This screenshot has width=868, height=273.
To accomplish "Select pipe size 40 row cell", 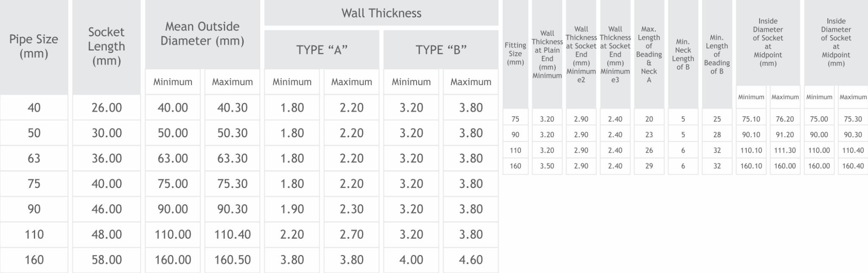I will 34,107.
